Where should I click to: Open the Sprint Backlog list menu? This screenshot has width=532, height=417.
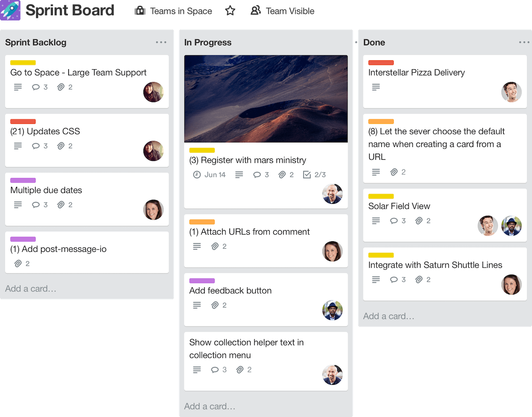coord(161,42)
